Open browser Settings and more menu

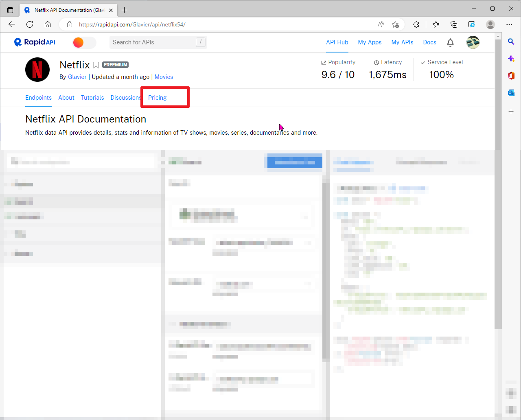[509, 24]
